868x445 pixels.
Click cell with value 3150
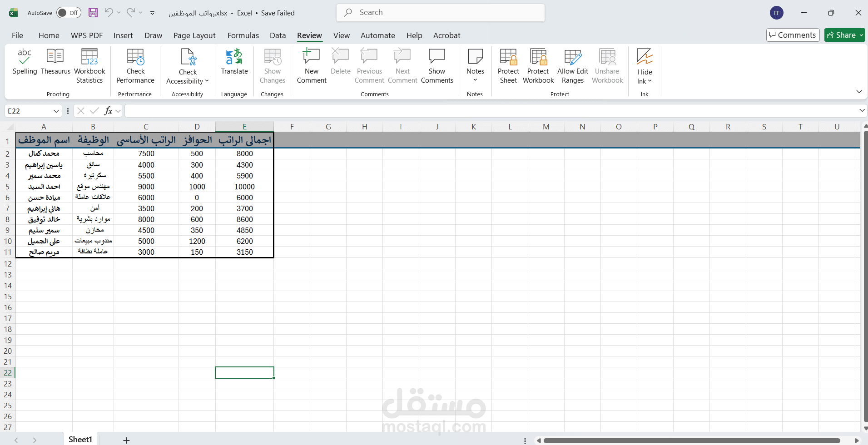tap(244, 252)
